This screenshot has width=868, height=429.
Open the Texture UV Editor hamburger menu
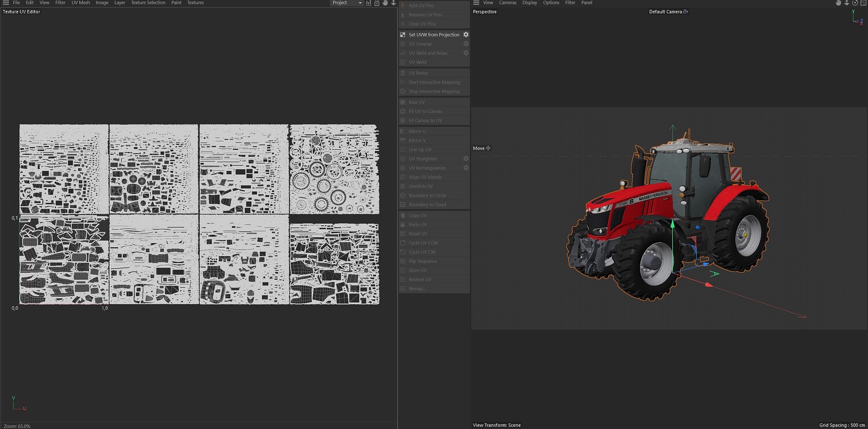[x=5, y=3]
